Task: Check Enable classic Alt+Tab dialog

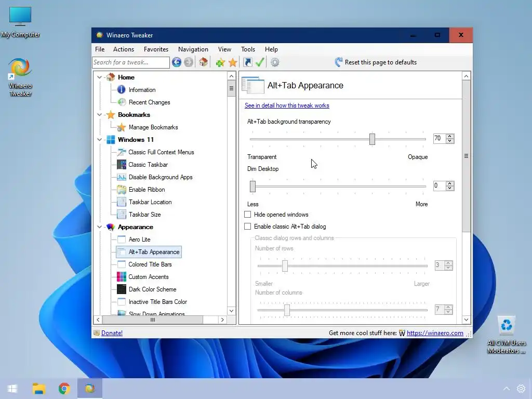Action: coord(248,227)
